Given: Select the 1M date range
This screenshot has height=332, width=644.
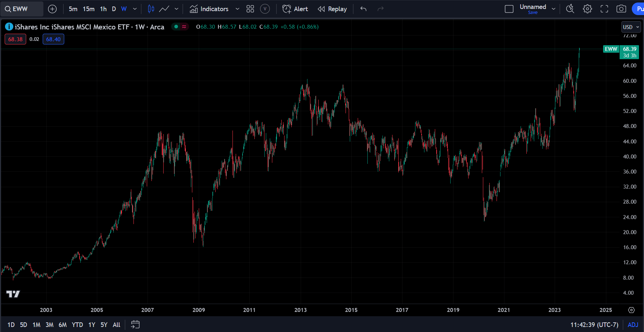Looking at the screenshot, I should (x=36, y=325).
